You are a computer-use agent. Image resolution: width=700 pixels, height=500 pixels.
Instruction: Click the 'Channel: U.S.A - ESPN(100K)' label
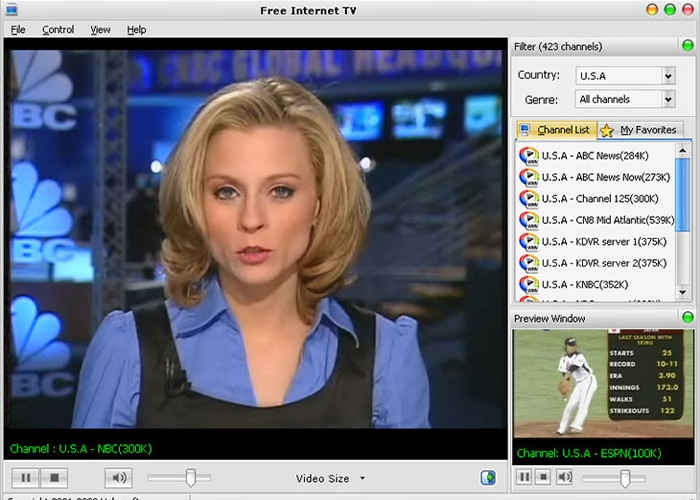coord(589,454)
